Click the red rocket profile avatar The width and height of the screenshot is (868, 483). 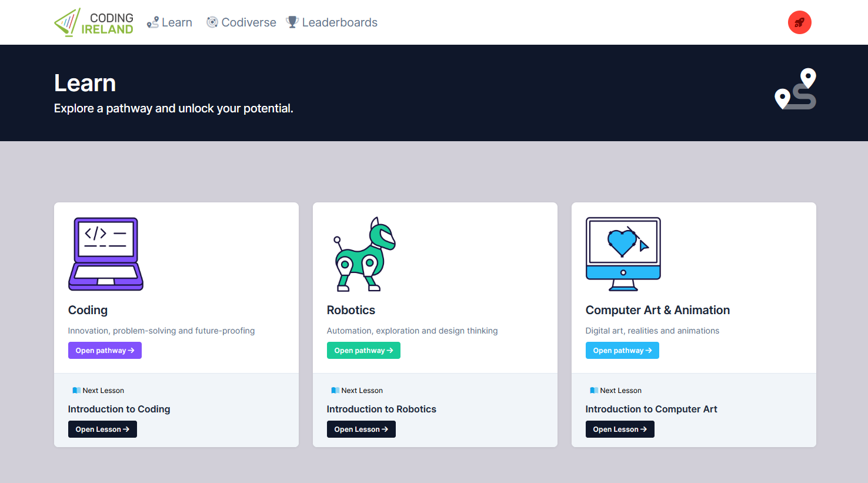click(x=799, y=22)
